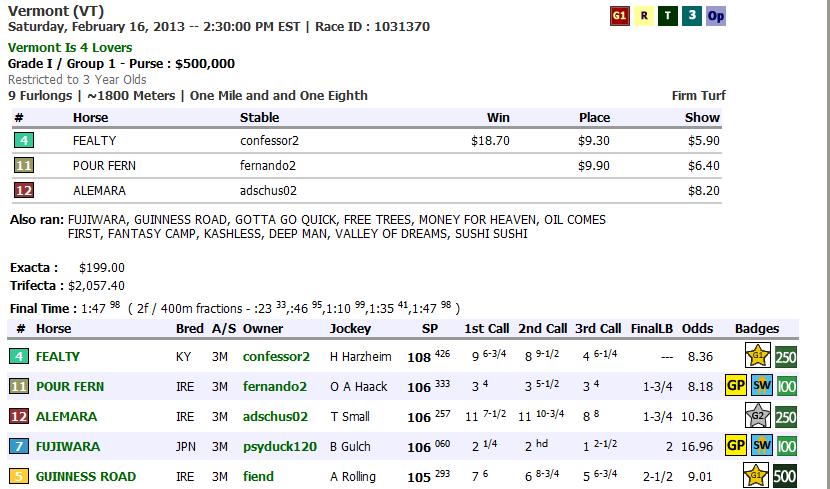830x489 pixels.
Task: Open the green FEALTY horse link
Action: (x=57, y=356)
